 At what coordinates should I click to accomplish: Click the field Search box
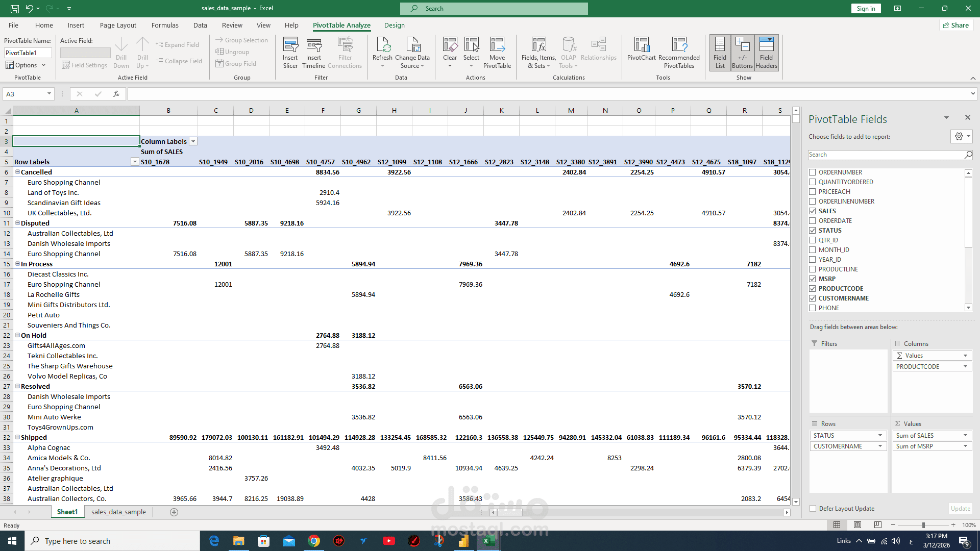click(890, 155)
